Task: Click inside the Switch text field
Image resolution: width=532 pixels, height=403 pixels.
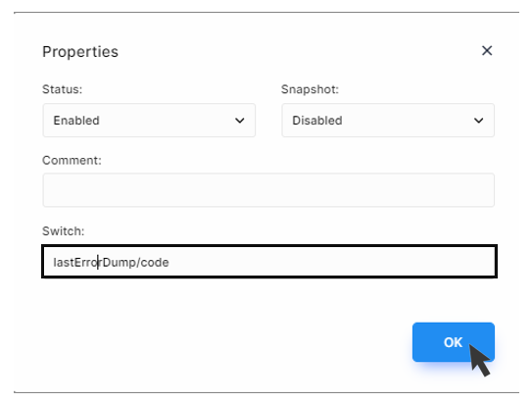Action: point(269,262)
